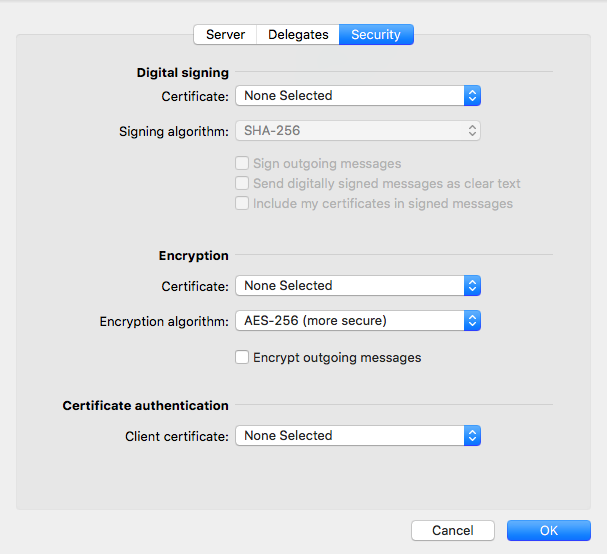607x554 pixels.
Task: Click the blue arrows on signing Certificate popup
Action: [x=472, y=96]
